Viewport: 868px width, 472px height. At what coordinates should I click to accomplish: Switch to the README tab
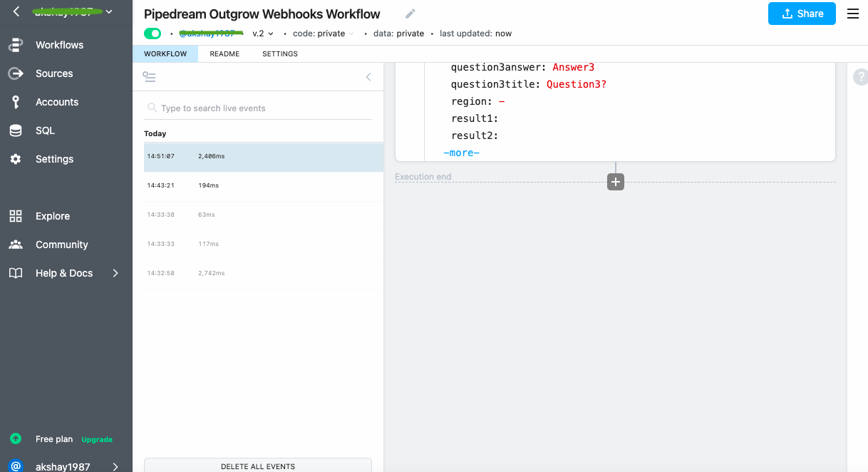point(224,54)
